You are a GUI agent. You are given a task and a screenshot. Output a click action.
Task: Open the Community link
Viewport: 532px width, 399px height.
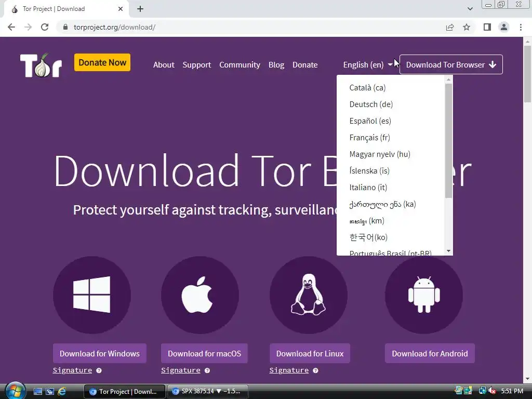tap(240, 65)
